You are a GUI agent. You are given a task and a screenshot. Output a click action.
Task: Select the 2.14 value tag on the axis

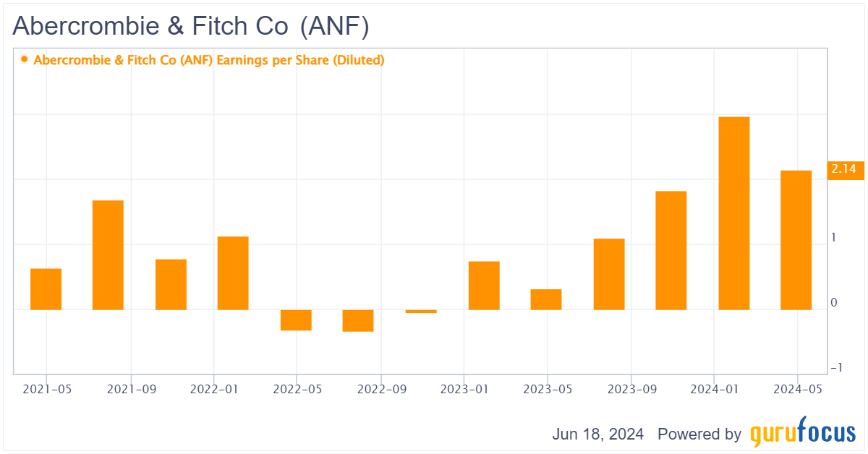tap(844, 170)
